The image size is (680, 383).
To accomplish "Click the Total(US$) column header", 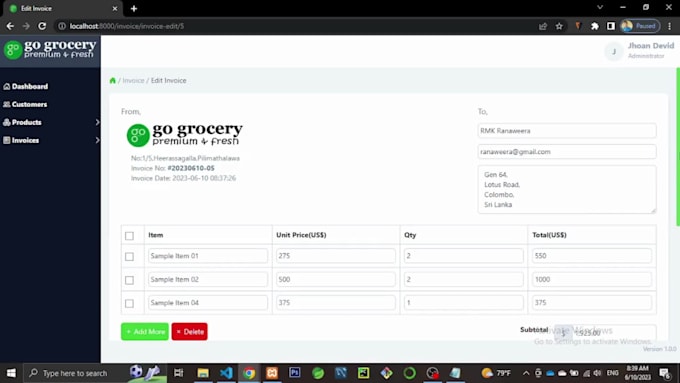I will pyautogui.click(x=549, y=235).
